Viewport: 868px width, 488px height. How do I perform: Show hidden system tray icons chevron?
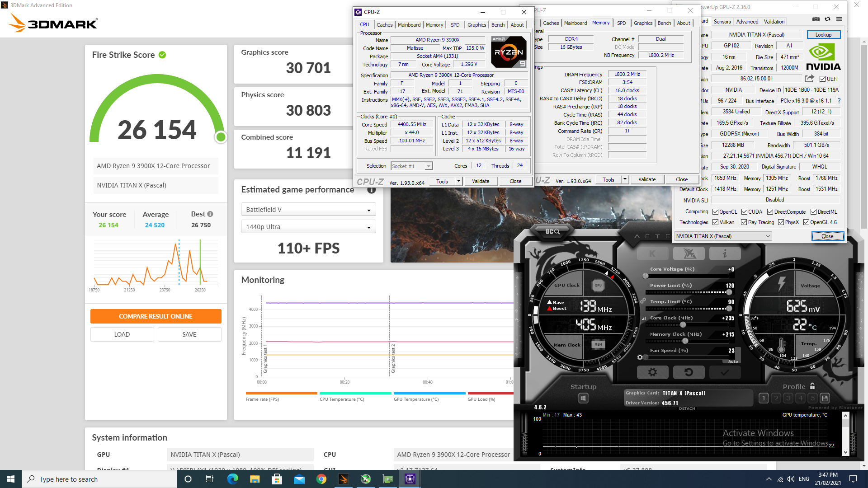tap(769, 479)
